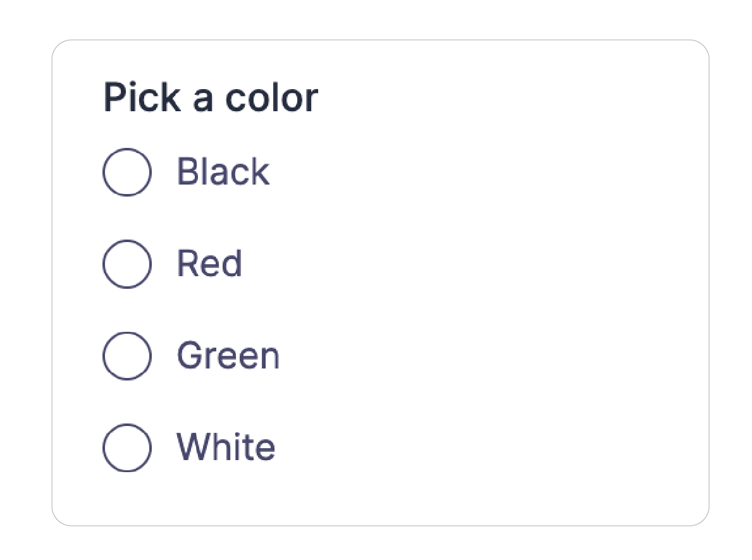Click the Green option label text
Image resolution: width=752 pixels, height=560 pixels.
point(228,355)
